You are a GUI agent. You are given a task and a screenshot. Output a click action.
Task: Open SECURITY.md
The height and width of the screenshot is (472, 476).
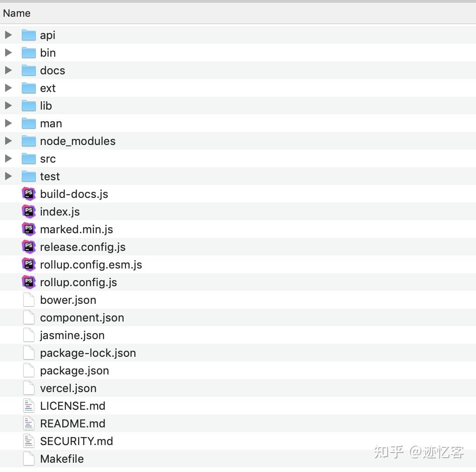pos(77,441)
